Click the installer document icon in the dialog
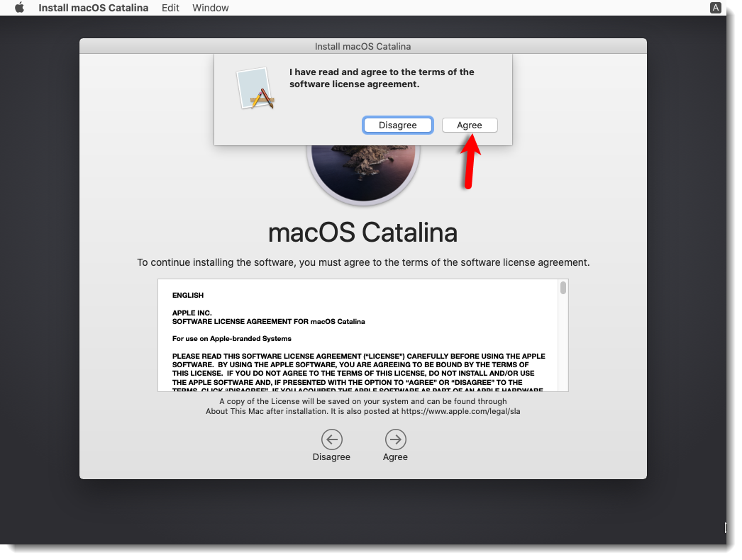The image size is (742, 560). 255,89
